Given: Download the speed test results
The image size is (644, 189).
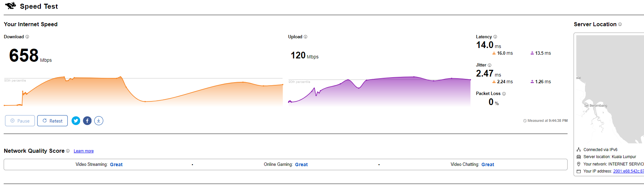Looking at the screenshot, I should pos(99,121).
